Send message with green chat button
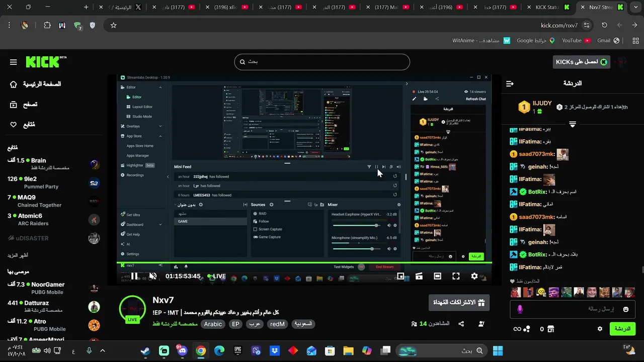 (x=622, y=329)
